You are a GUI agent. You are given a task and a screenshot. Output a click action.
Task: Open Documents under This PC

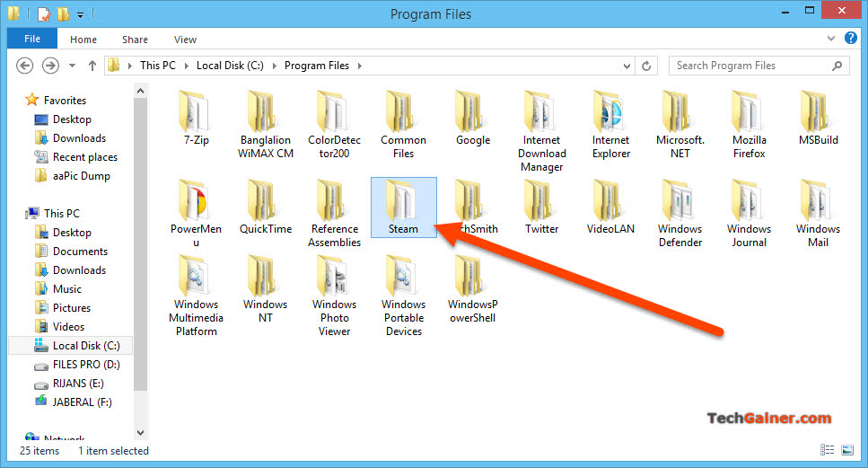(71, 251)
